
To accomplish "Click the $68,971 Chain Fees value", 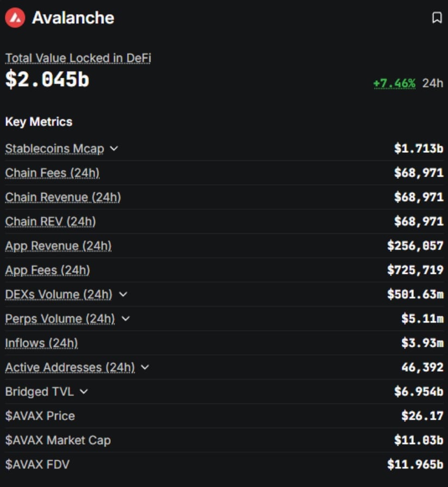I will tap(419, 173).
